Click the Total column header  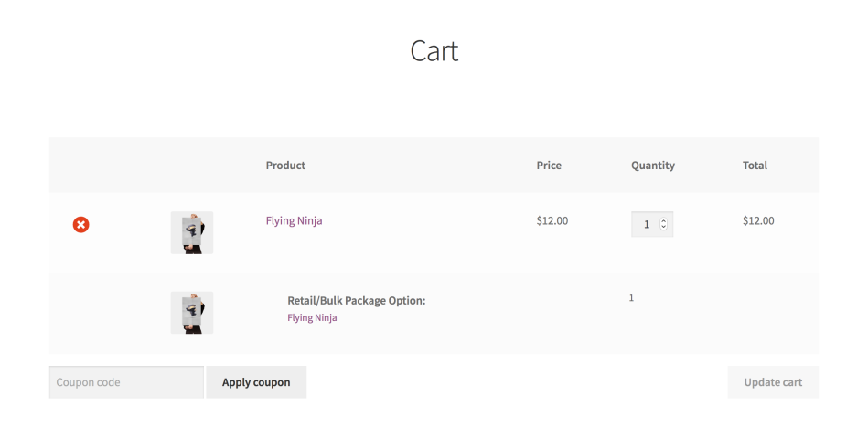pos(755,166)
